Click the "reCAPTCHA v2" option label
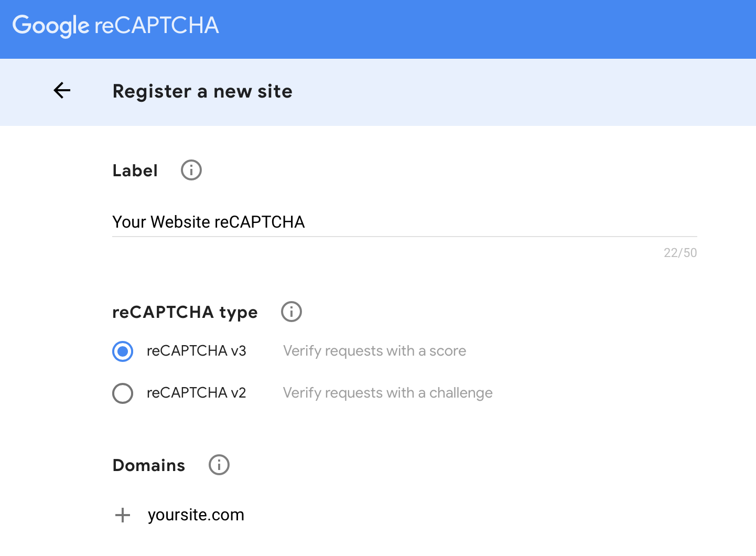 click(197, 393)
